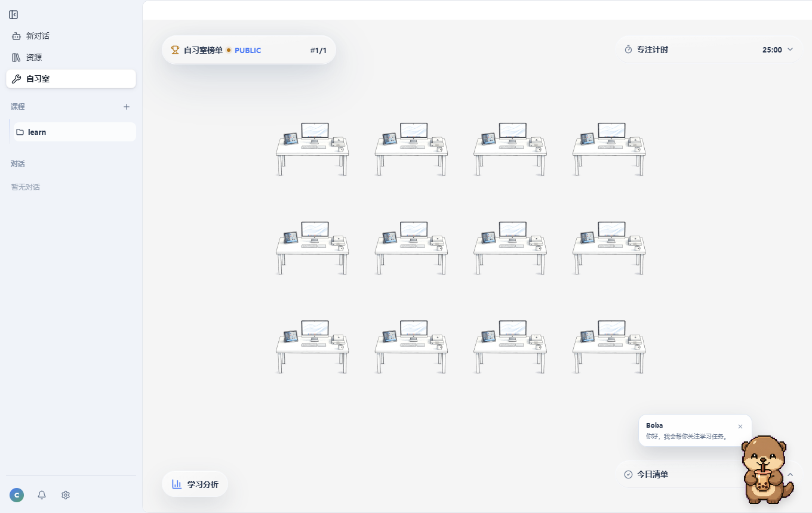Close the Boba message bubble
Image resolution: width=812 pixels, height=513 pixels.
(740, 427)
